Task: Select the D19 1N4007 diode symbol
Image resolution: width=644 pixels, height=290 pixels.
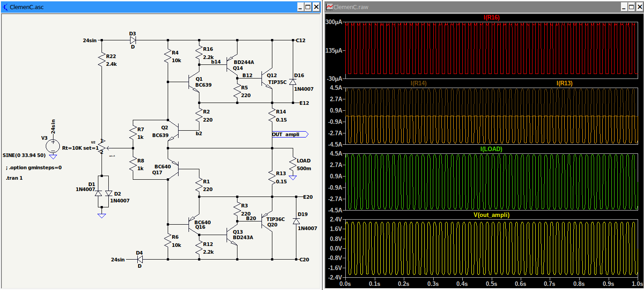Action: 296,221
